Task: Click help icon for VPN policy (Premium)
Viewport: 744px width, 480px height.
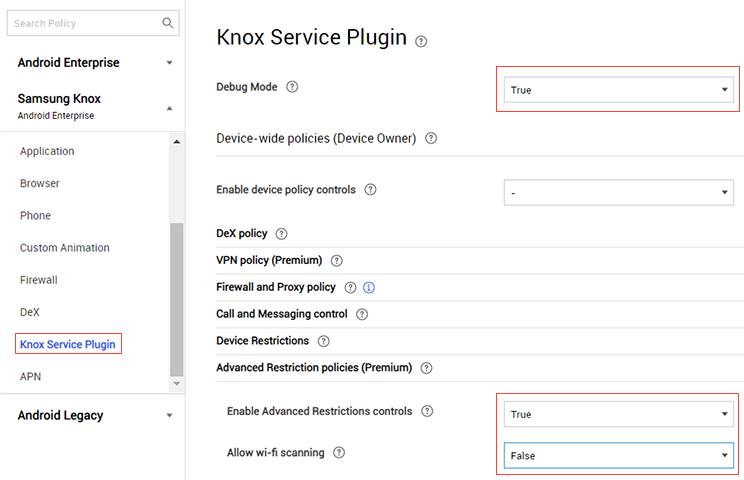Action: click(x=336, y=260)
